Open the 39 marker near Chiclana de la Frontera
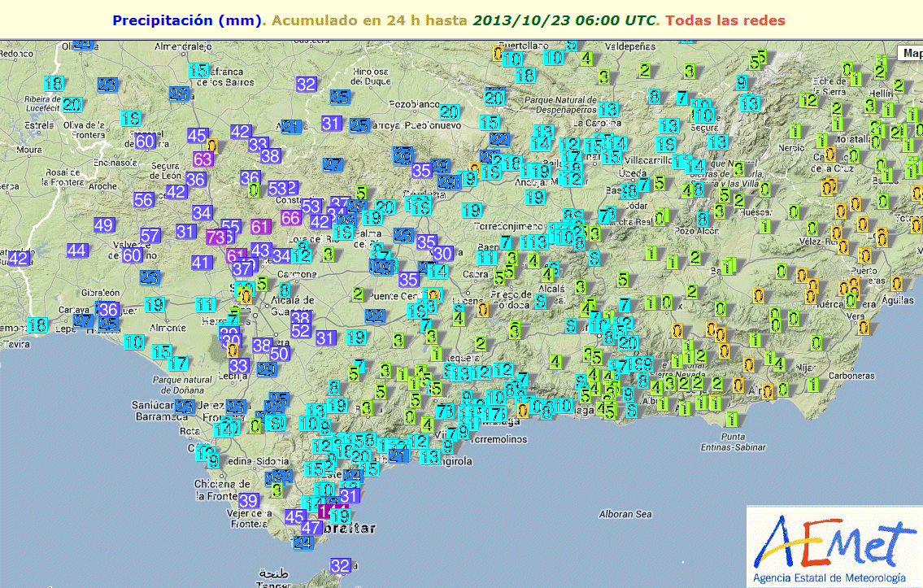The image size is (923, 588). [248, 500]
